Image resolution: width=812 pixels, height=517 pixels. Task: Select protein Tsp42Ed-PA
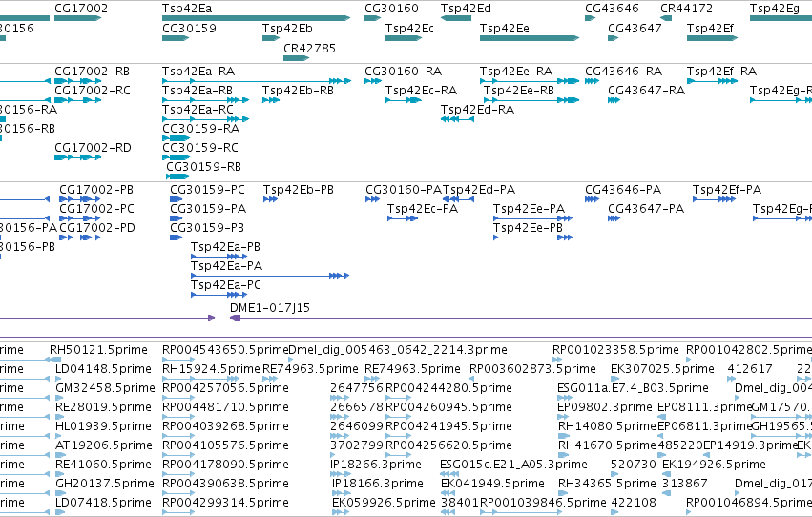click(479, 190)
